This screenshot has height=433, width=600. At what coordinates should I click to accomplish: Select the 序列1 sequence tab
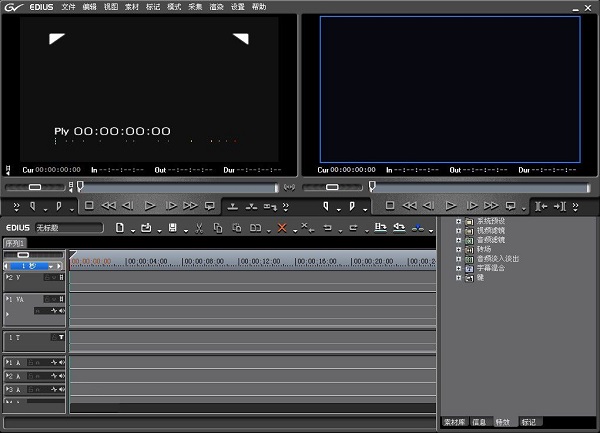14,243
